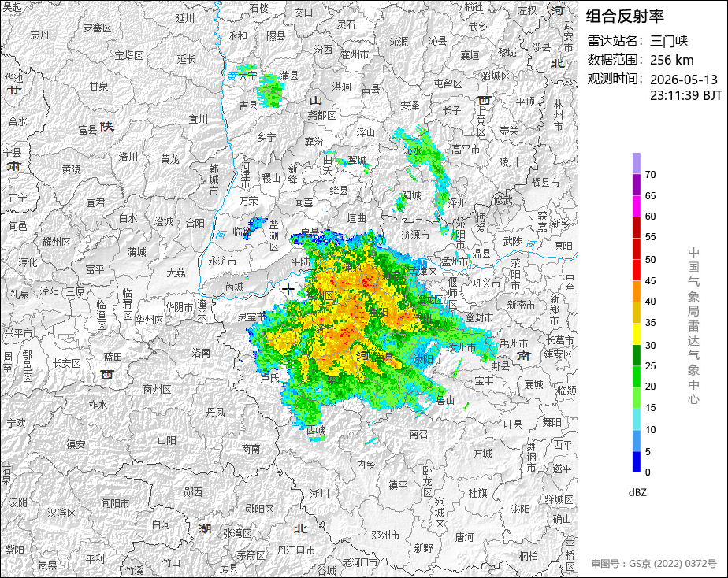Click the 蒲城 map label
728x578 pixels.
click(136, 252)
